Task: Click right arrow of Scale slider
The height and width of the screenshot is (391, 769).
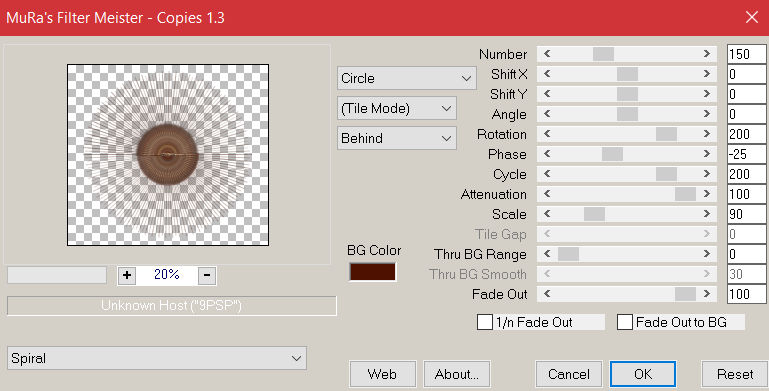Action: [707, 214]
